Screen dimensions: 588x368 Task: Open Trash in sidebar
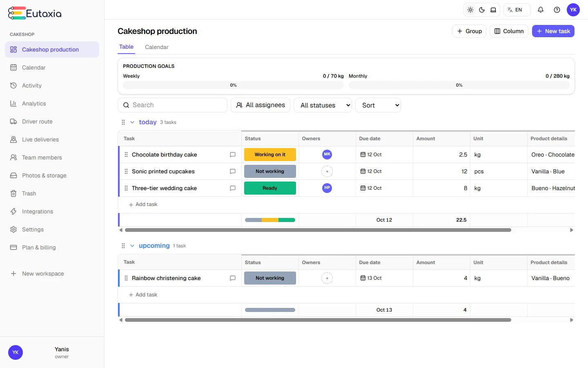pyautogui.click(x=52, y=193)
